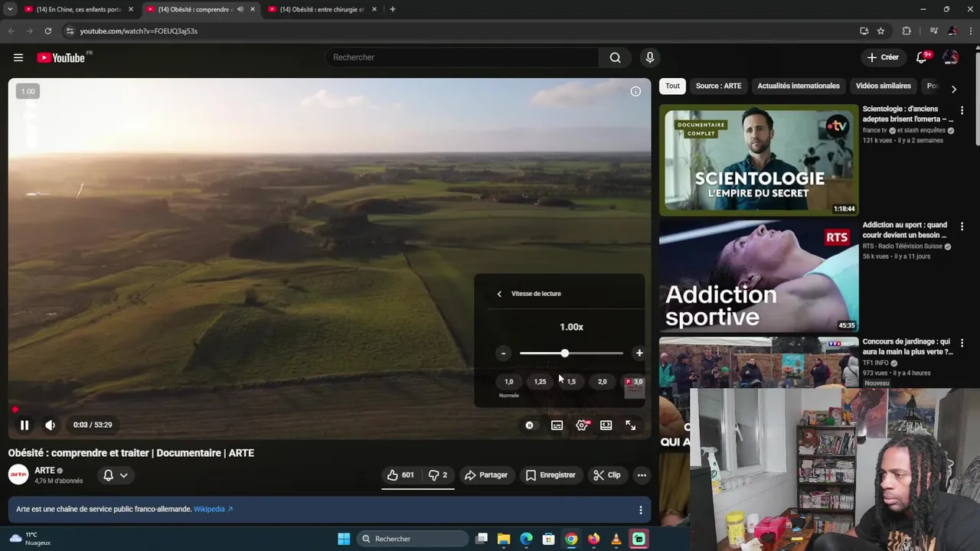This screenshot has height=551, width=980.
Task: Click the red video progress bar position
Action: pos(15,410)
